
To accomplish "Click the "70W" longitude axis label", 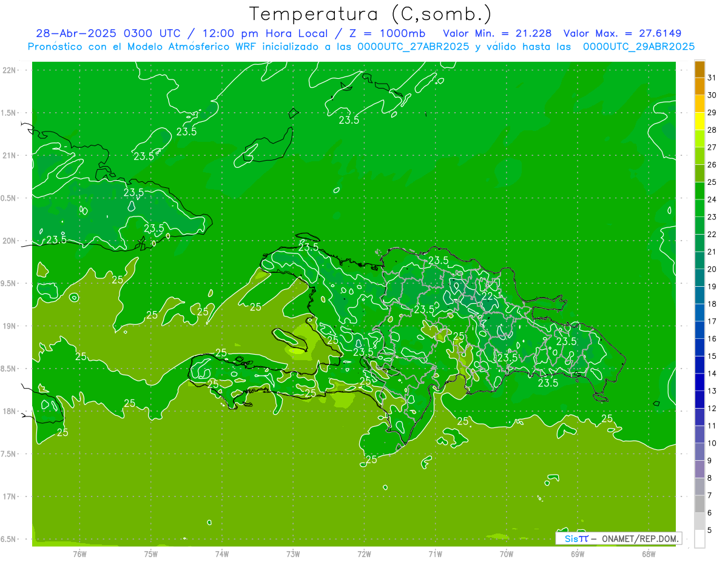I will pyautogui.click(x=507, y=554).
